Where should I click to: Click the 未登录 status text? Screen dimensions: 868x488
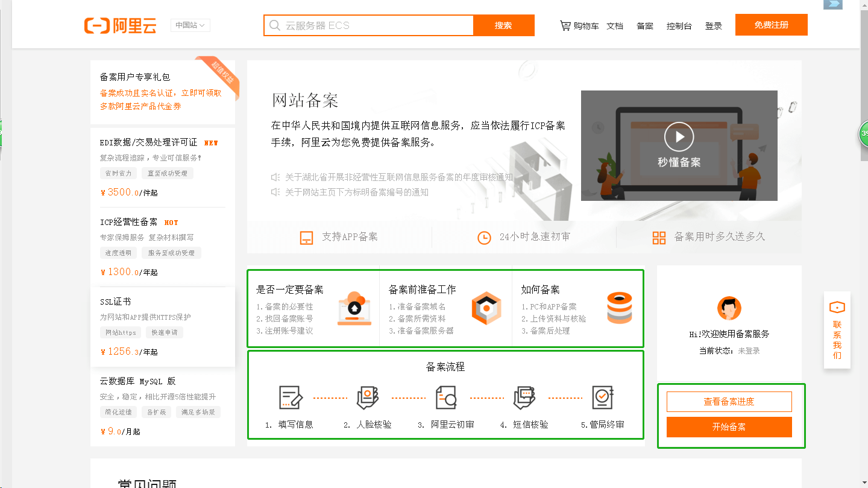point(749,351)
